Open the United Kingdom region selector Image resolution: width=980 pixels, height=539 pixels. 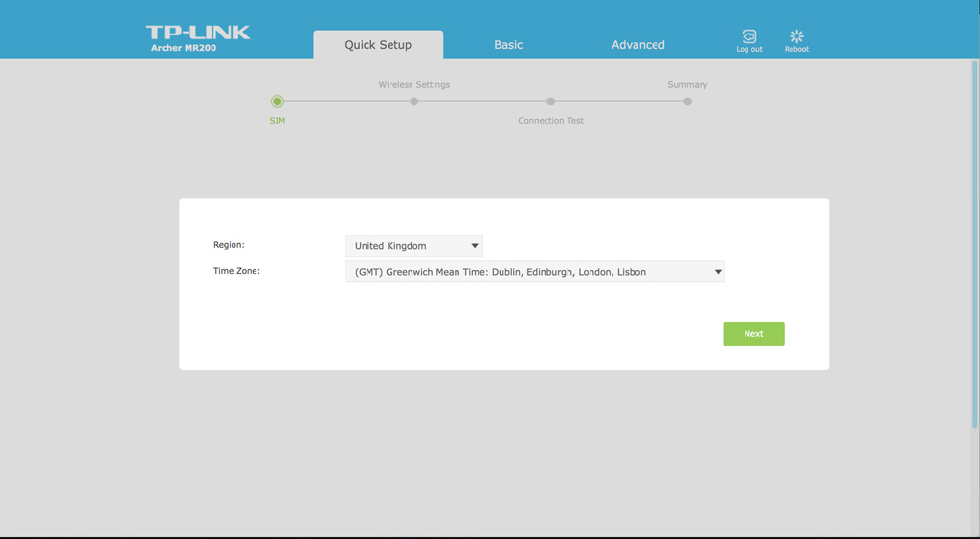click(413, 246)
